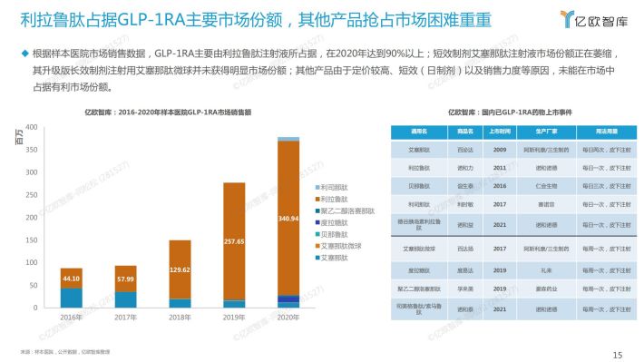
Task: Click the 度拉糖肽 dark blue legend marker
Action: [317, 222]
